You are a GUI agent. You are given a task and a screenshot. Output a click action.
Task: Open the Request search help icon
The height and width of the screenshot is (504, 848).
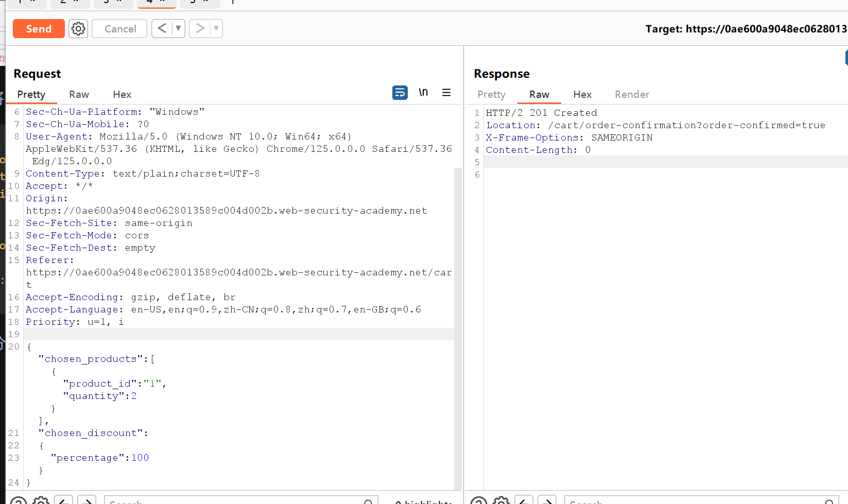coord(19,500)
